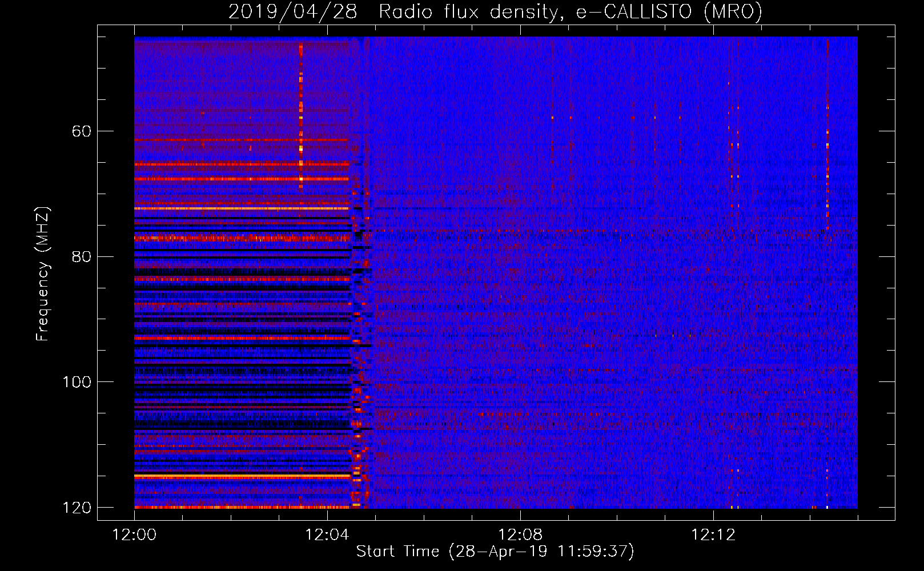
Task: Click the 'Start Time (28-Apr-19 11:59:37)' x-axis label
Action: coord(495,552)
